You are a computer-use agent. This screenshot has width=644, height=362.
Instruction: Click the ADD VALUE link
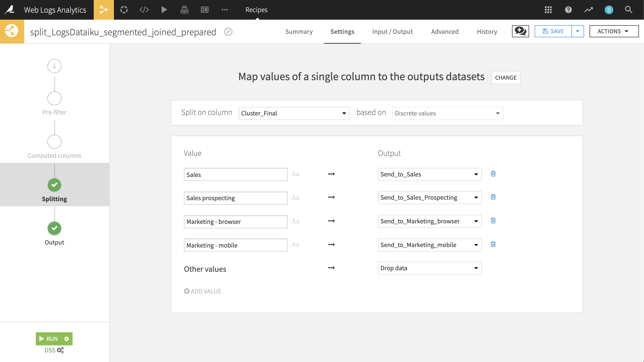pyautogui.click(x=203, y=291)
